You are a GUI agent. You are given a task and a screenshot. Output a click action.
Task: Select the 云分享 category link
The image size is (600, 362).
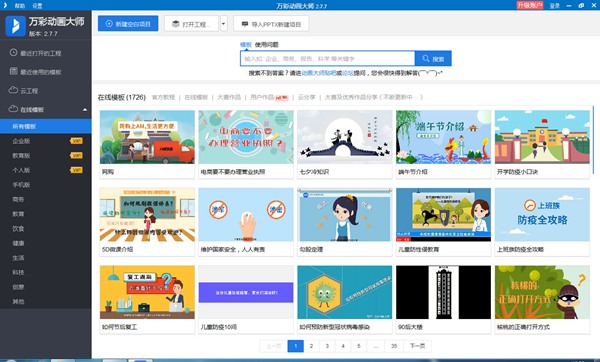(x=307, y=97)
